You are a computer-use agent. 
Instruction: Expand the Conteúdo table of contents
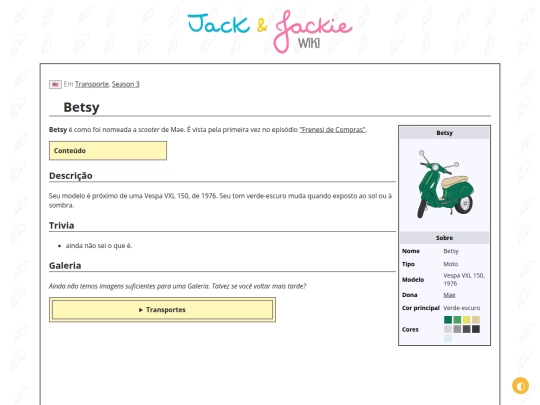point(108,150)
